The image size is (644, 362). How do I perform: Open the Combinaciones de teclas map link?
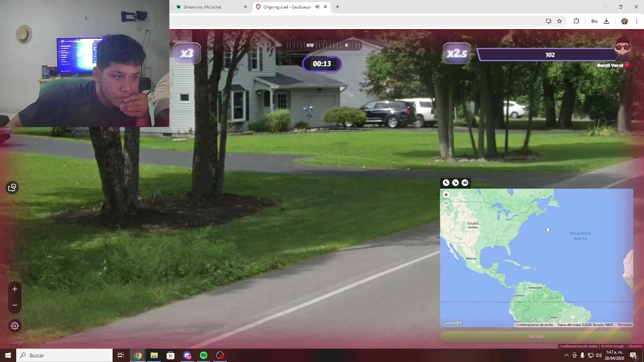tap(534, 325)
